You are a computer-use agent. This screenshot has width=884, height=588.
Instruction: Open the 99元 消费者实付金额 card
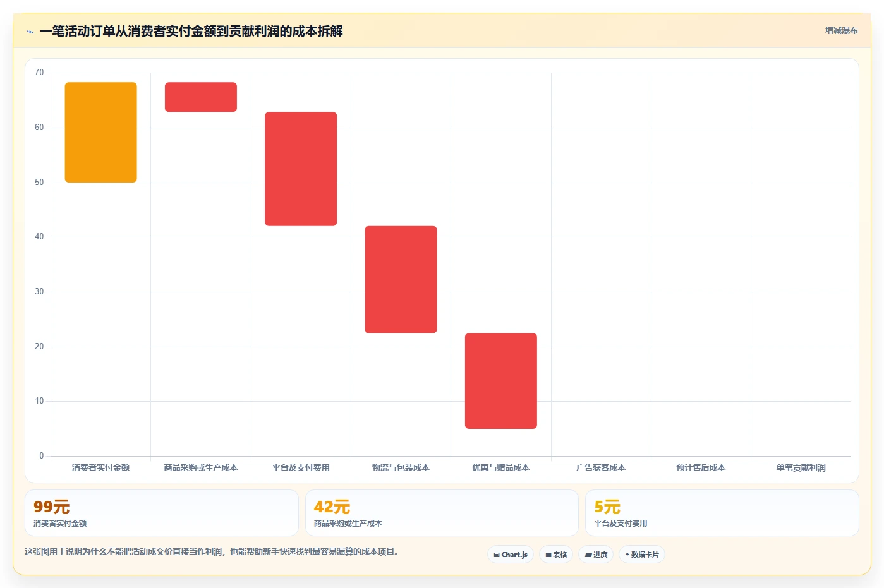point(162,513)
